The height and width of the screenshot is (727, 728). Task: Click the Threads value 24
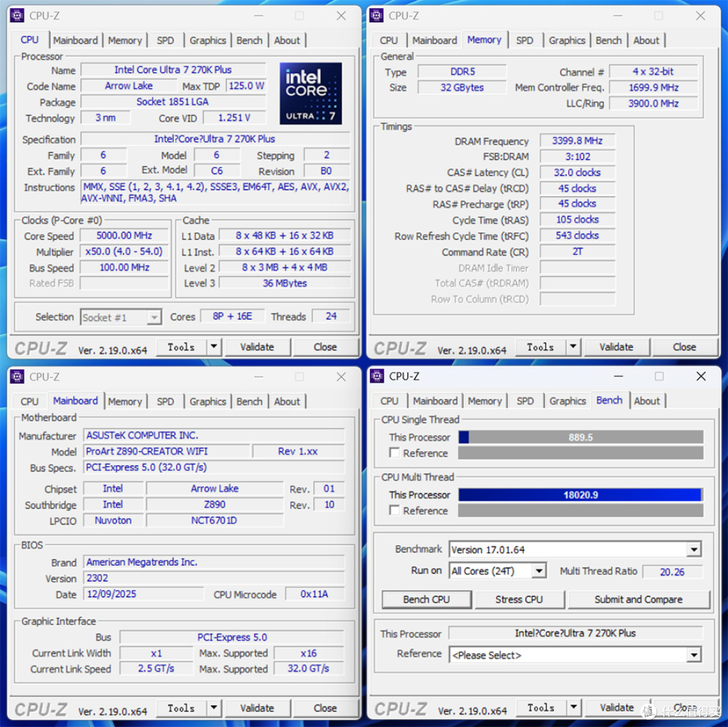click(x=331, y=316)
